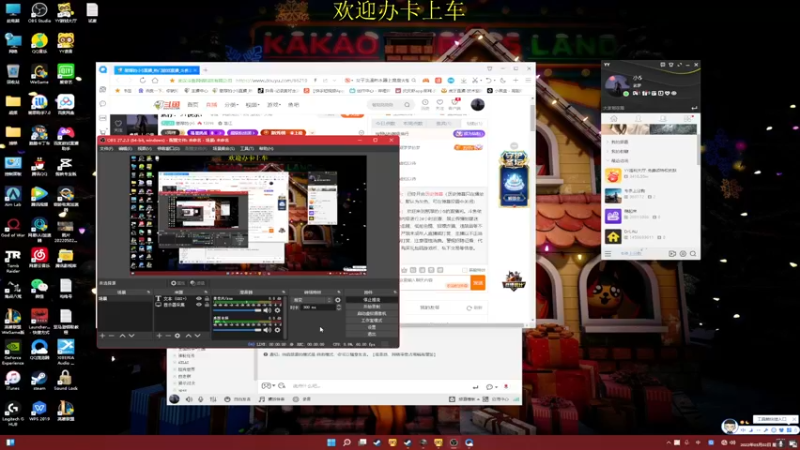Click the studio mode button in OBS
Image resolution: width=800 pixels, height=450 pixels.
click(371, 320)
